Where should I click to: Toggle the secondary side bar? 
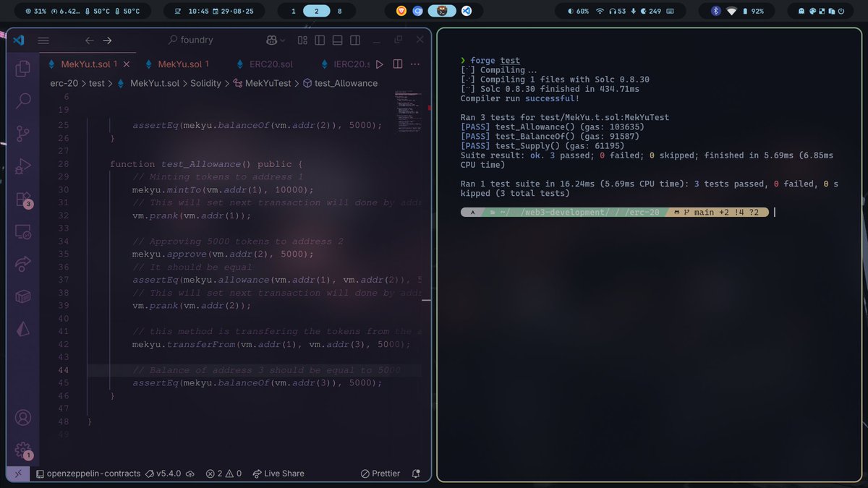tap(355, 40)
